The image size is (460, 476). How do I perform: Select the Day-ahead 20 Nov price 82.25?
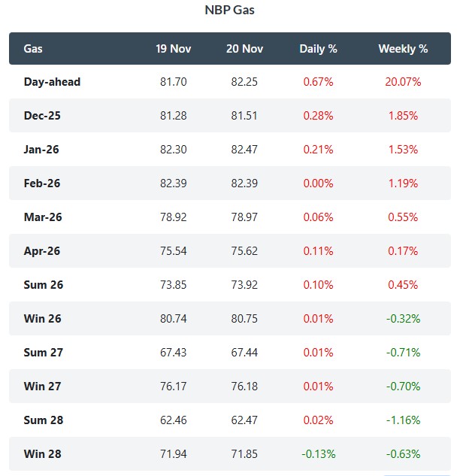point(244,82)
